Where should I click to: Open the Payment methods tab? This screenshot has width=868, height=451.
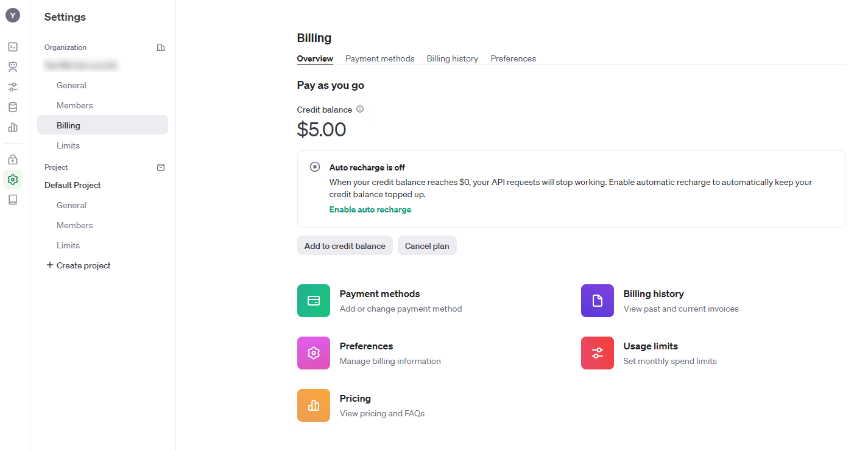(x=379, y=58)
